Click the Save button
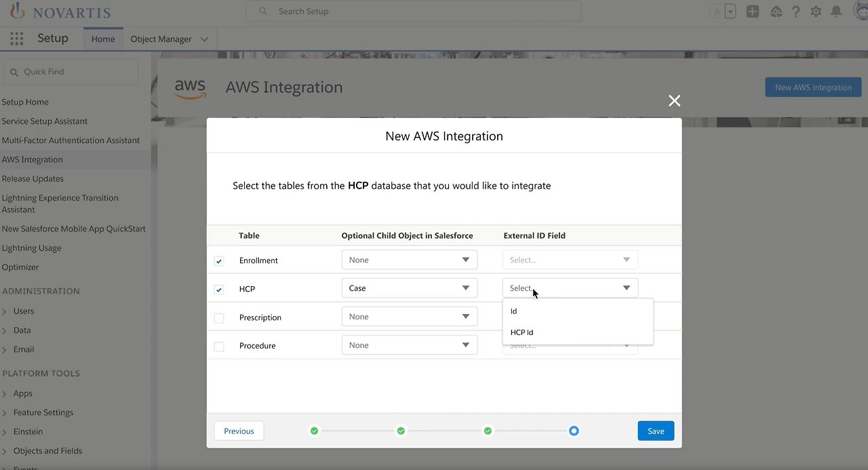The width and height of the screenshot is (868, 470). (655, 431)
